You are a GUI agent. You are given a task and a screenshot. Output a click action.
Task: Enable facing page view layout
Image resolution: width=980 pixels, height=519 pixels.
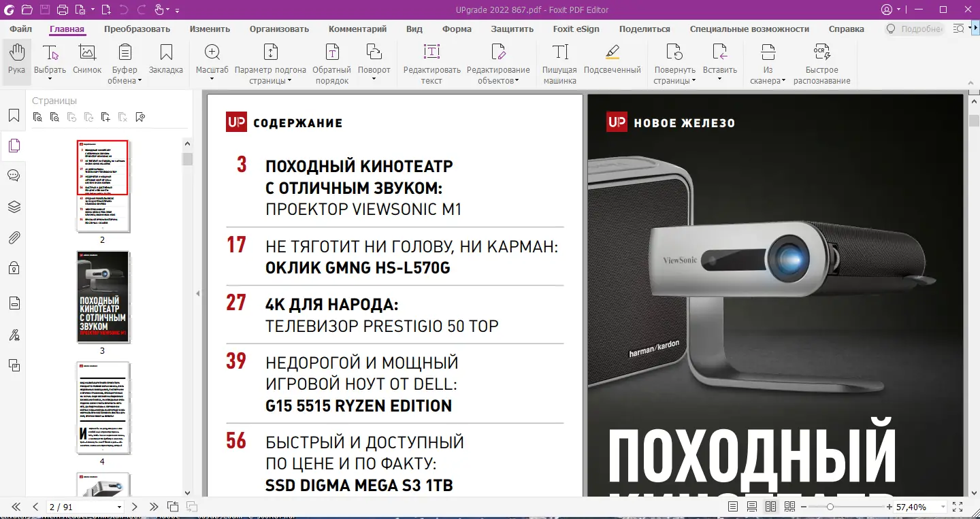pos(770,507)
